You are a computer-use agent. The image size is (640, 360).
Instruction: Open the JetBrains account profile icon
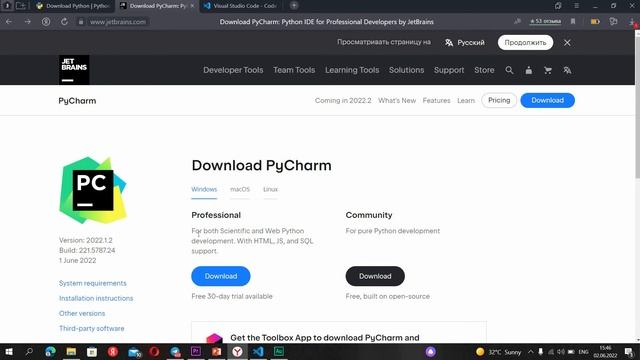click(x=529, y=70)
